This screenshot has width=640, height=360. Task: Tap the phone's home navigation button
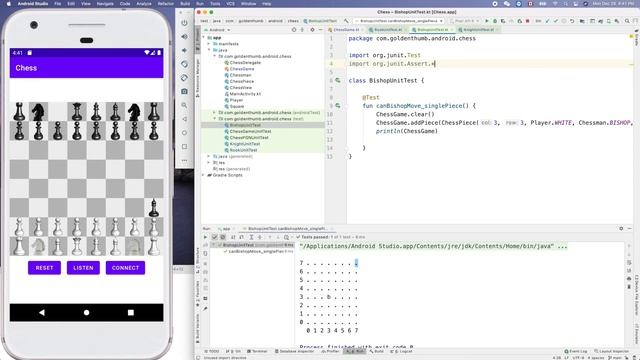pyautogui.click(x=87, y=313)
